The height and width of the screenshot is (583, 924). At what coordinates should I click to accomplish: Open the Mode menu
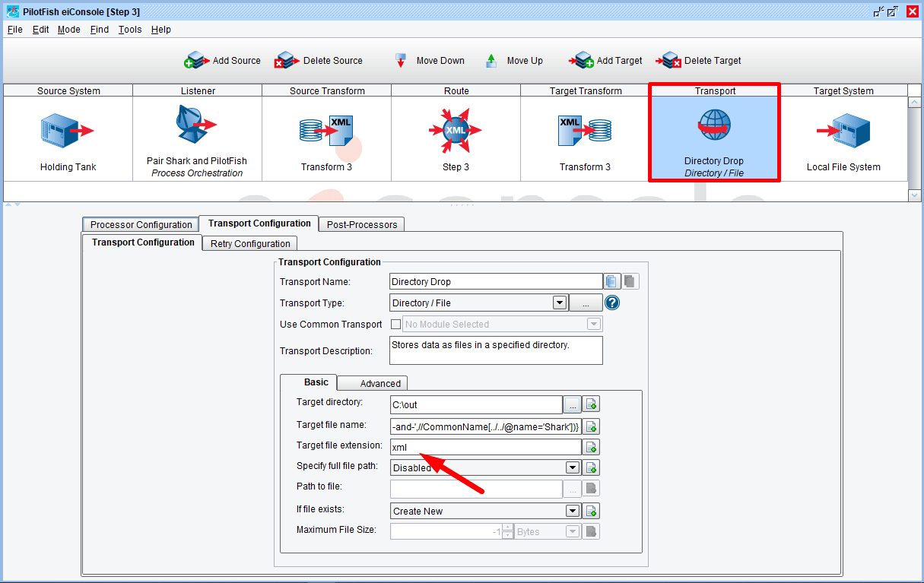pyautogui.click(x=68, y=30)
